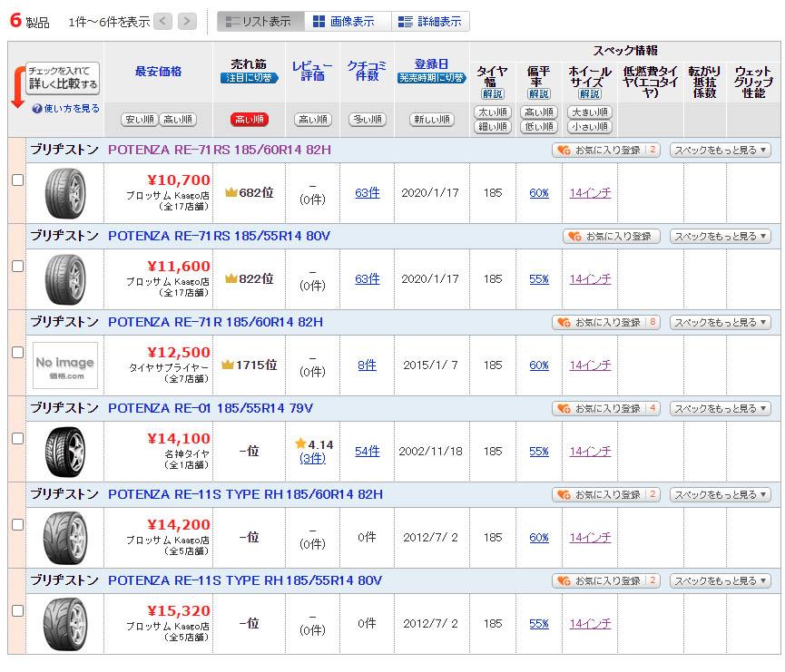Click 682位 crown ranking icon
The image size is (785, 672).
pyautogui.click(x=231, y=192)
